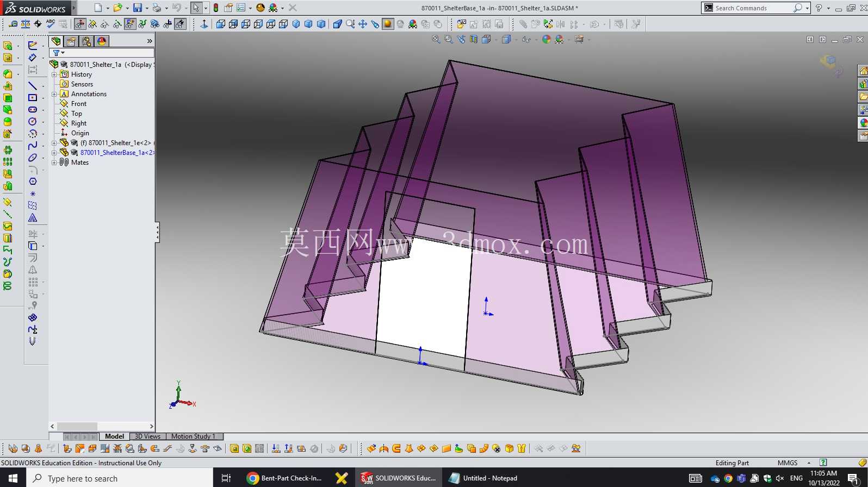Click the Mass Properties scale icon
The height and width of the screenshot is (487, 868).
[x=26, y=24]
